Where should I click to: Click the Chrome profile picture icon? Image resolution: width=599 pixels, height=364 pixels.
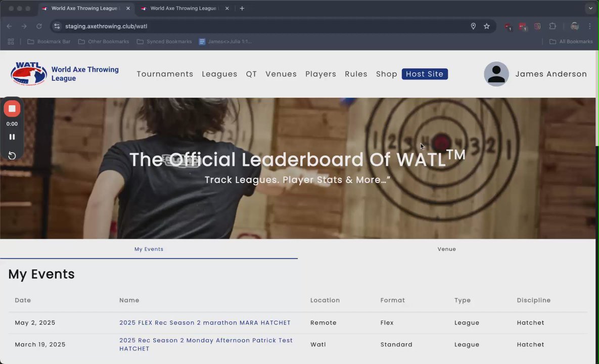[x=575, y=26]
